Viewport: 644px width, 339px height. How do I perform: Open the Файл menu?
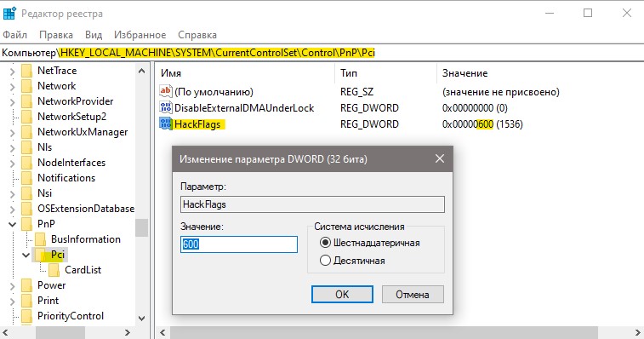[14, 35]
